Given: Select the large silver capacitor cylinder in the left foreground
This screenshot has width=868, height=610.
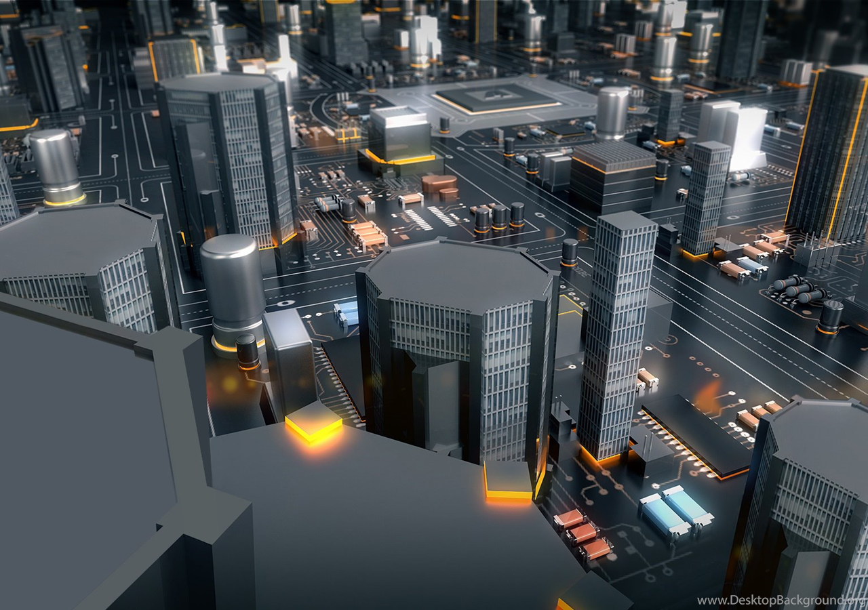Looking at the screenshot, I should click(233, 288).
